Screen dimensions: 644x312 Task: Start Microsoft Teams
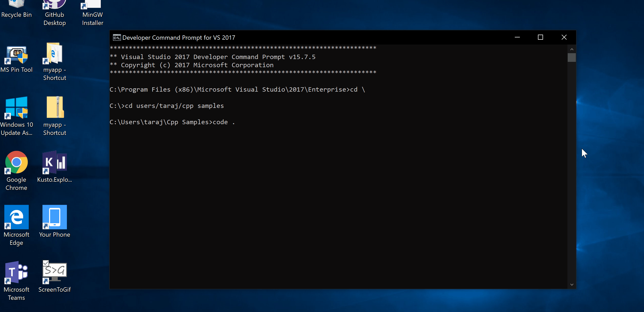click(x=16, y=272)
